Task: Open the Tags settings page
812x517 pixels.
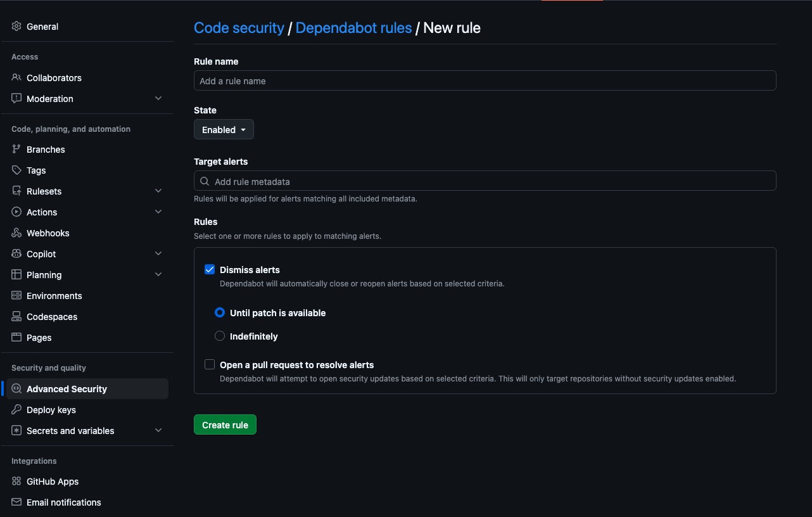Action: tap(87, 170)
